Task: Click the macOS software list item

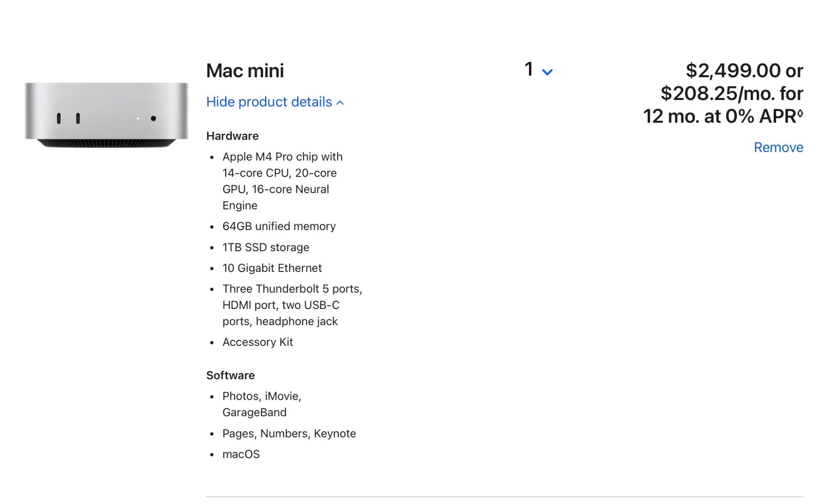Action: click(x=241, y=454)
